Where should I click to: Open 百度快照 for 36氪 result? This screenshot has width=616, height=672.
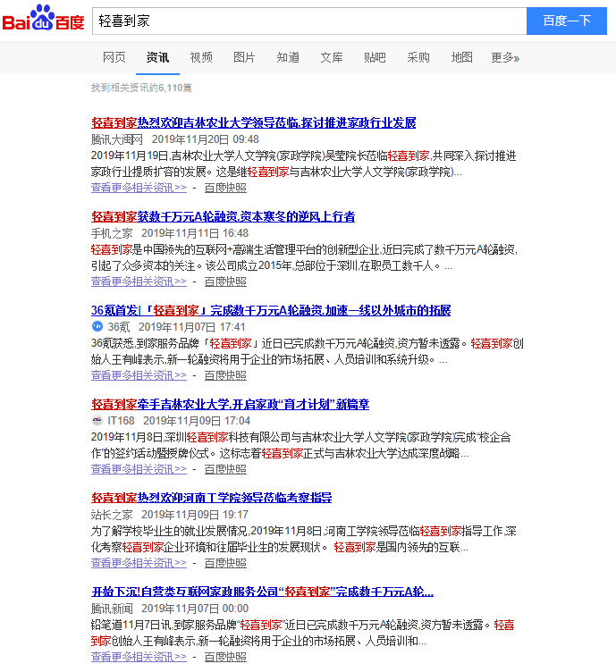(225, 375)
